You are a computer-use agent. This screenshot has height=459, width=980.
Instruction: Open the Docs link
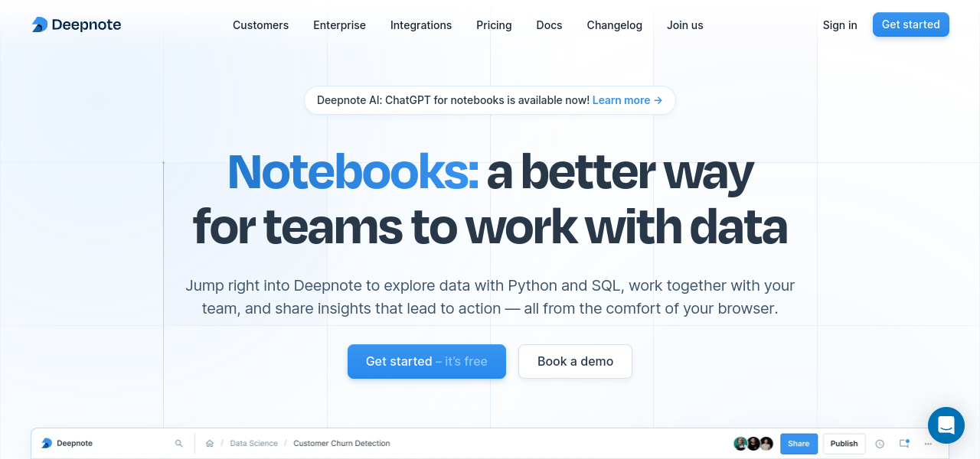[x=549, y=25]
